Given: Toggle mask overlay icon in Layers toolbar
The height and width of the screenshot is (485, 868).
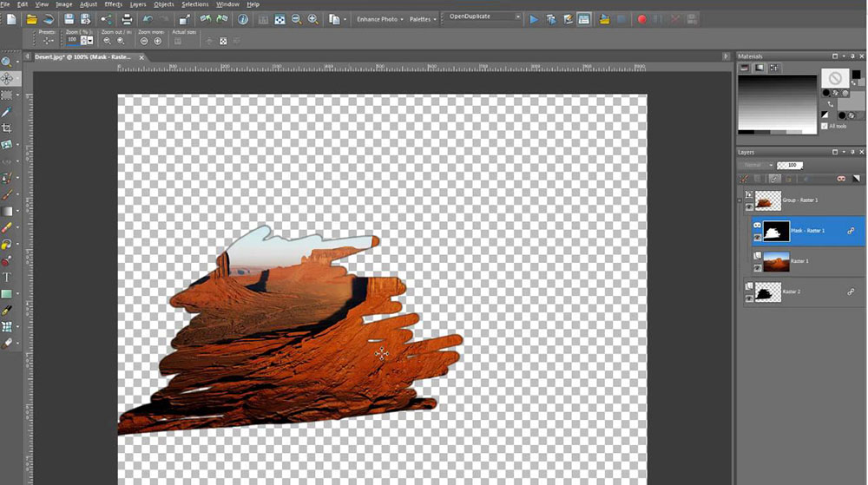Looking at the screenshot, I should point(841,179).
